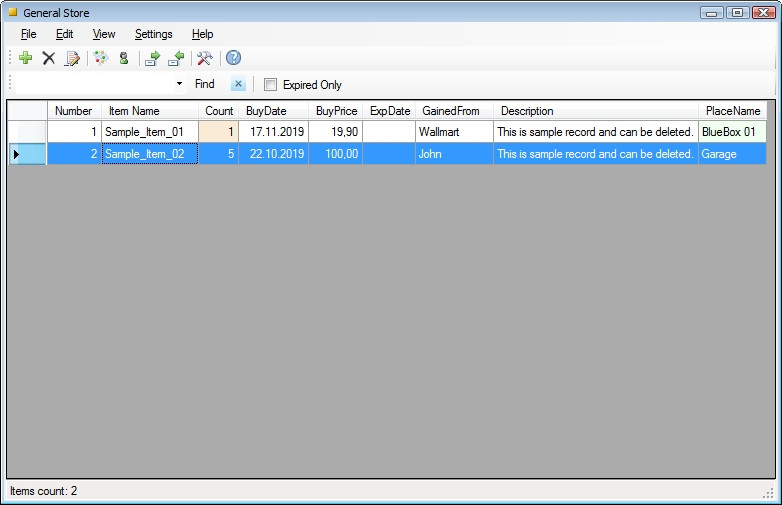
Task: Sort by the Number column header
Action: point(74,111)
